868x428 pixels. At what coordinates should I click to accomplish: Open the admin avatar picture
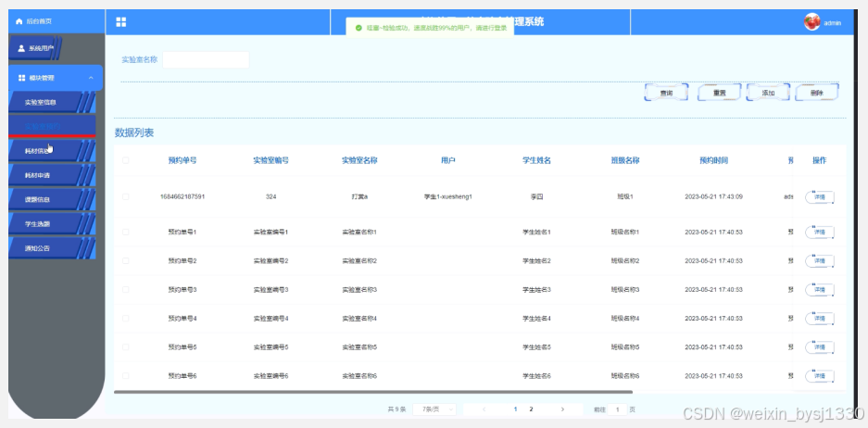pyautogui.click(x=811, y=21)
